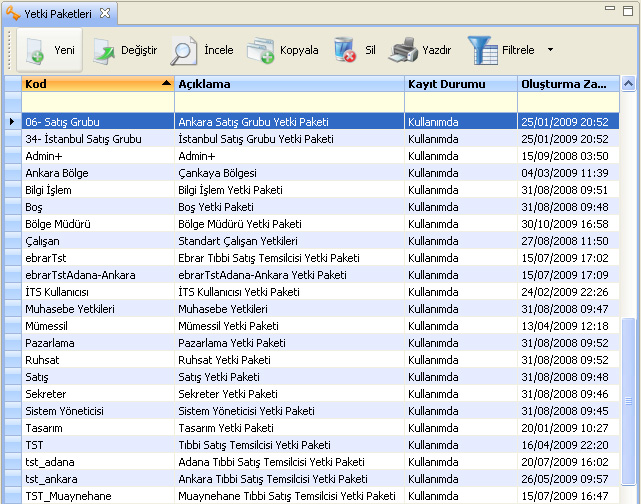Click the Yazdır printer icon
Screen dimensions: 641x504
point(403,50)
